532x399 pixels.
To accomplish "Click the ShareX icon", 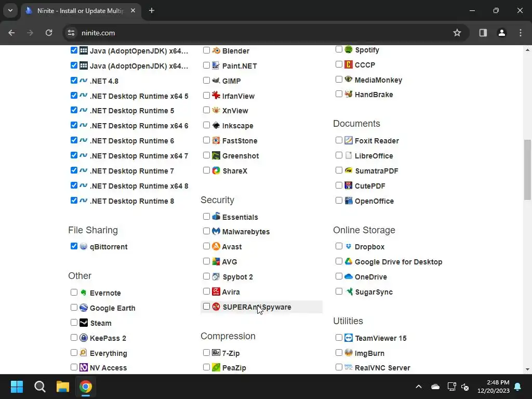I will click(216, 170).
